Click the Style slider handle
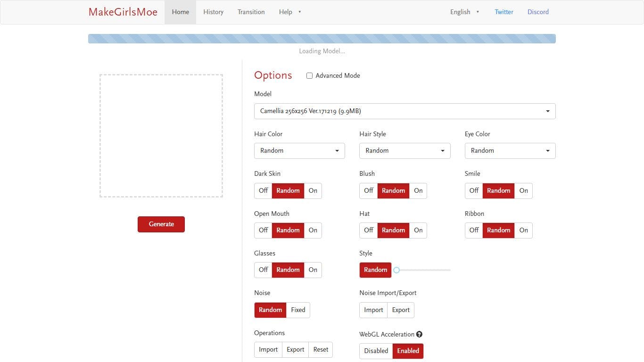644x362 pixels. (x=396, y=270)
